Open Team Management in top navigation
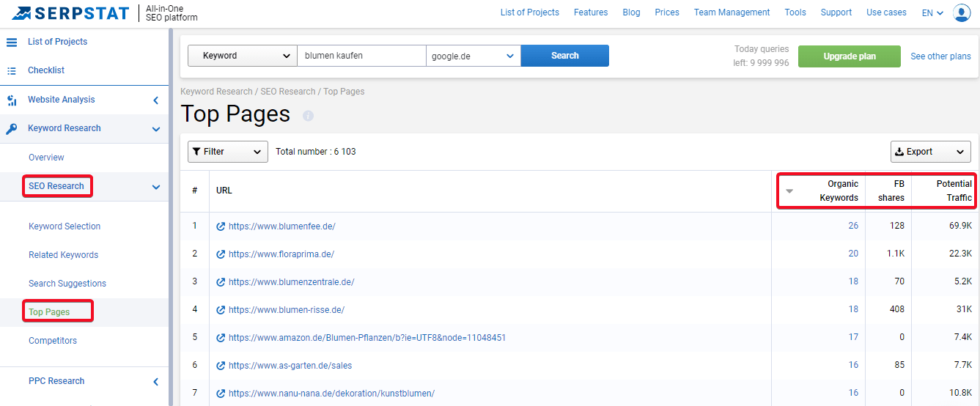Image resolution: width=980 pixels, height=406 pixels. tap(732, 12)
